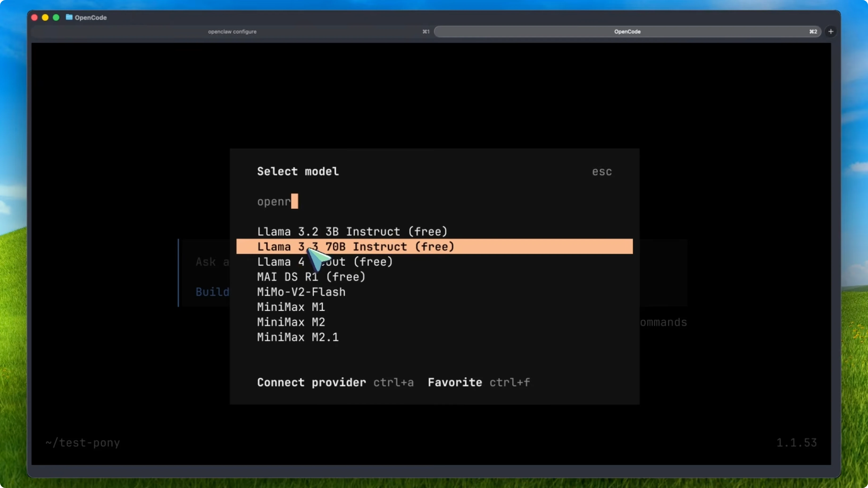Maximize the OpenCode window with green button
868x488 pixels.
click(56, 17)
